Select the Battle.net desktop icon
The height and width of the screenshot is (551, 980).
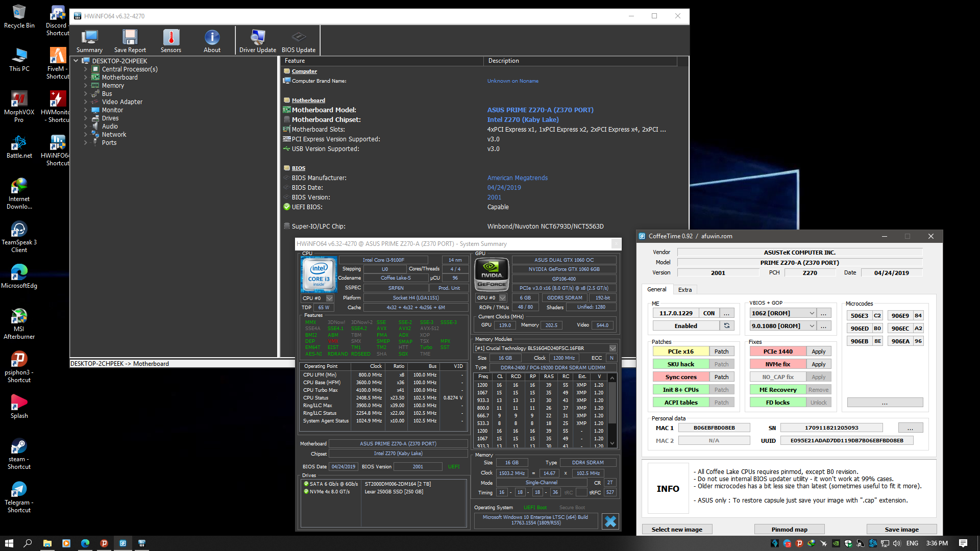pyautogui.click(x=19, y=147)
